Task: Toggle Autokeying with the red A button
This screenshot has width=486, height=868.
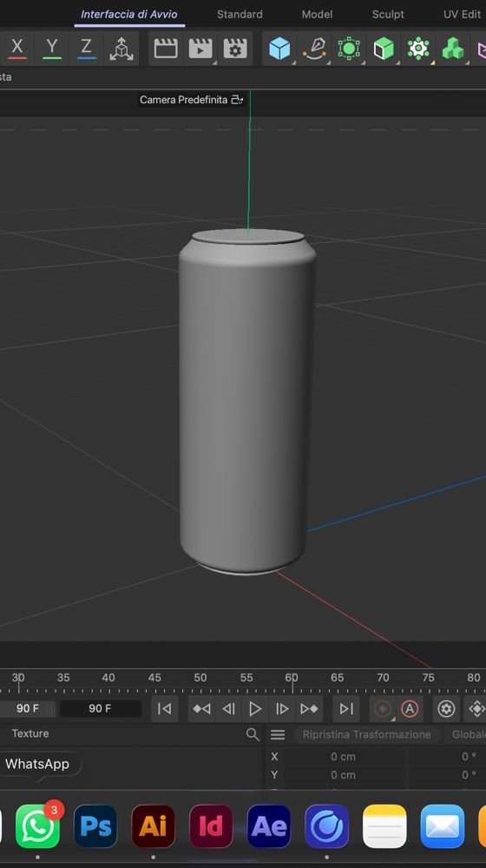Action: point(410,708)
